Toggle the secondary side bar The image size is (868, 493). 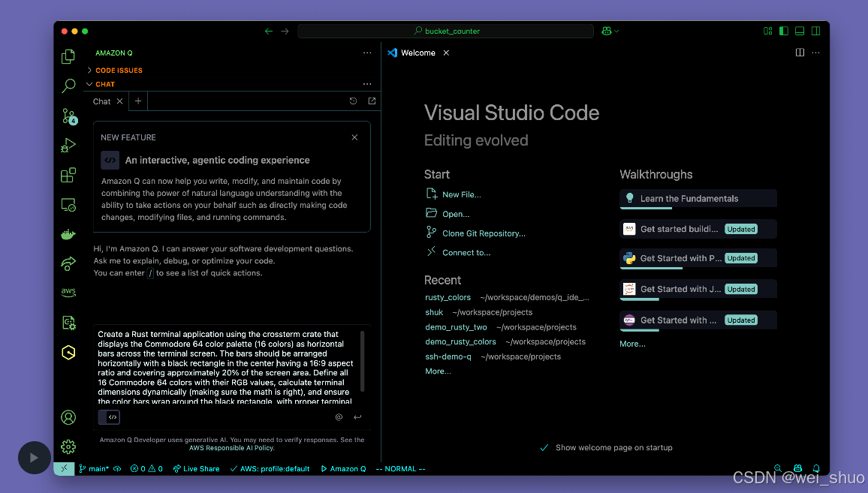point(816,31)
